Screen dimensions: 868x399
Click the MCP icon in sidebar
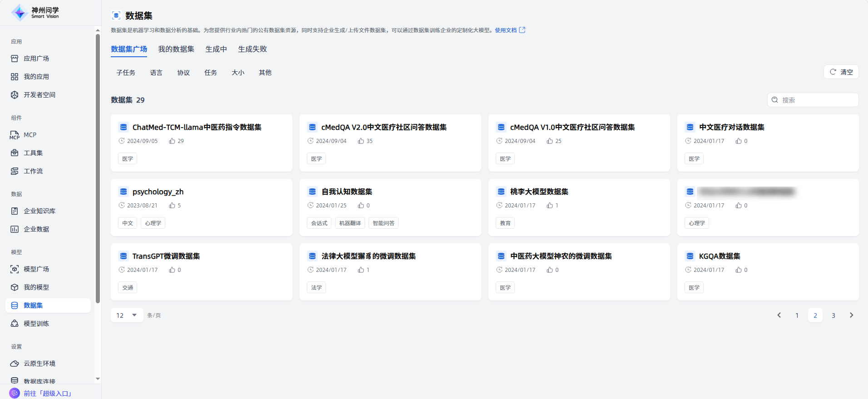tap(15, 135)
